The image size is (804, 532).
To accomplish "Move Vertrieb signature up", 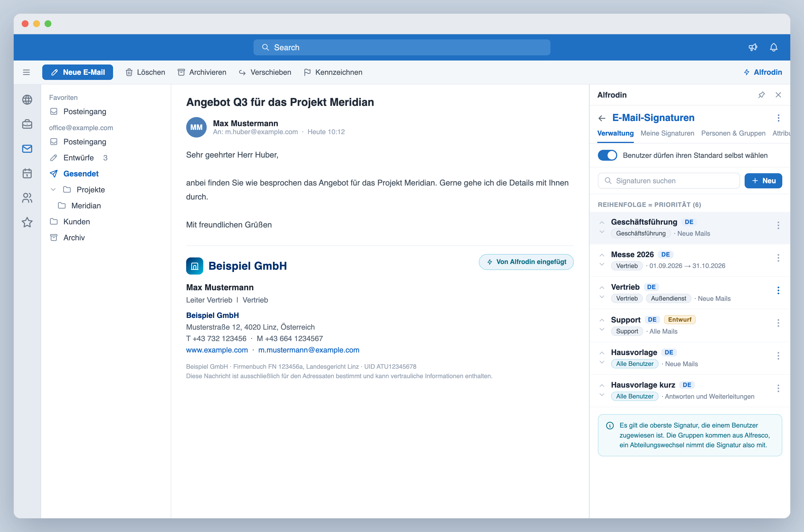I will click(602, 288).
